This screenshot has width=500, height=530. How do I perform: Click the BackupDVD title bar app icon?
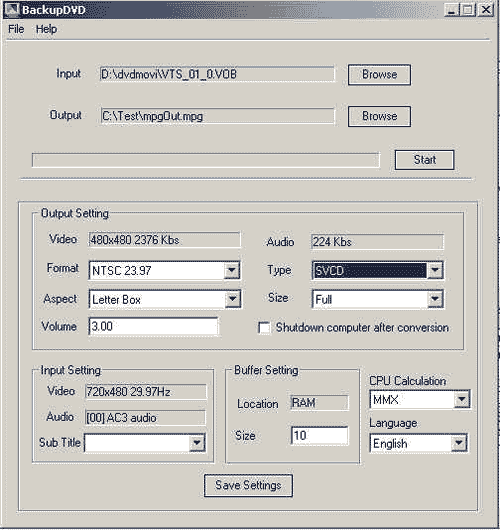(12, 9)
